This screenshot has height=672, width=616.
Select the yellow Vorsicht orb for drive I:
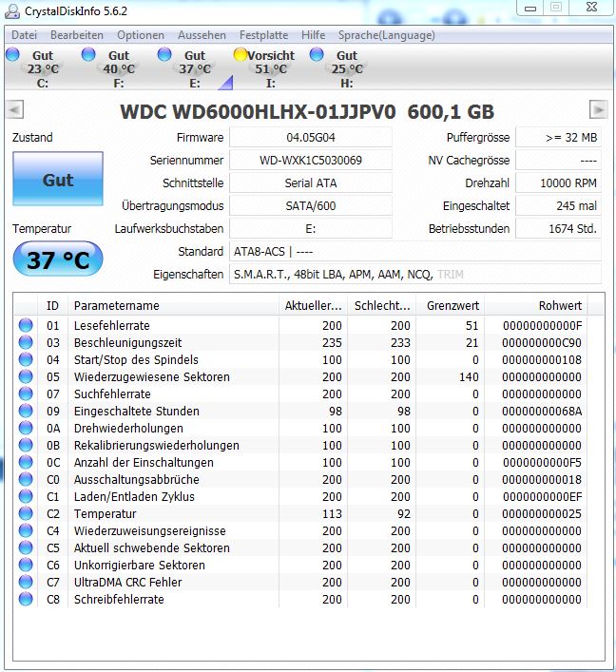(241, 54)
